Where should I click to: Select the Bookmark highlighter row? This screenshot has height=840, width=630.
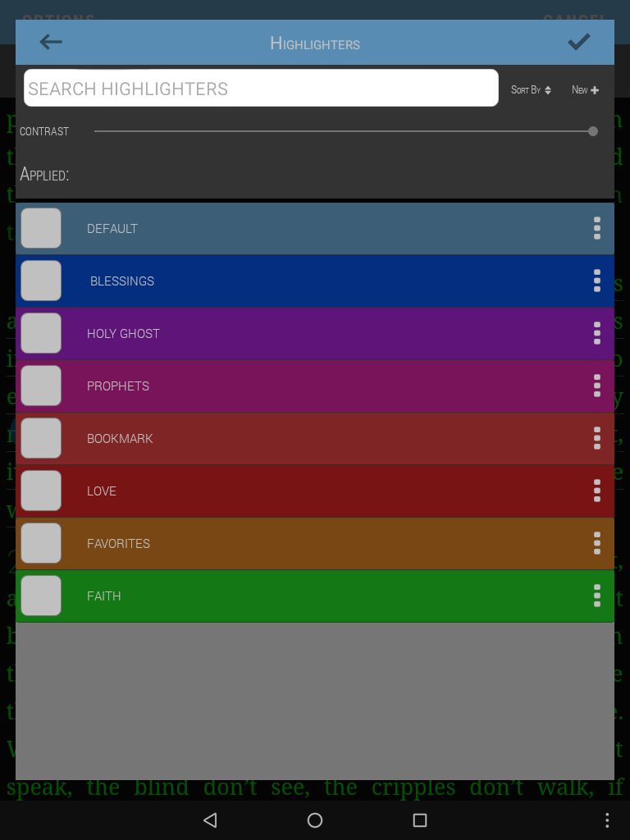315,438
